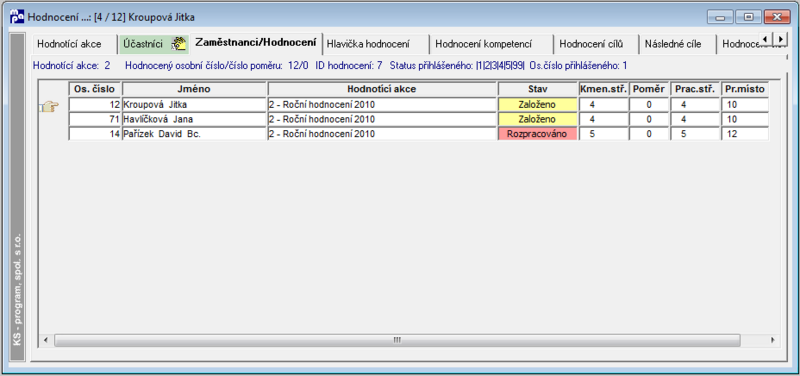
Task: Click the app icon in title bar
Action: click(x=17, y=17)
